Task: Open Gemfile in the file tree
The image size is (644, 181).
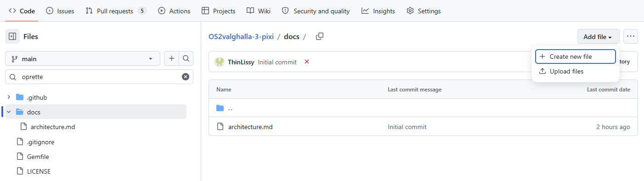Action: (38, 157)
